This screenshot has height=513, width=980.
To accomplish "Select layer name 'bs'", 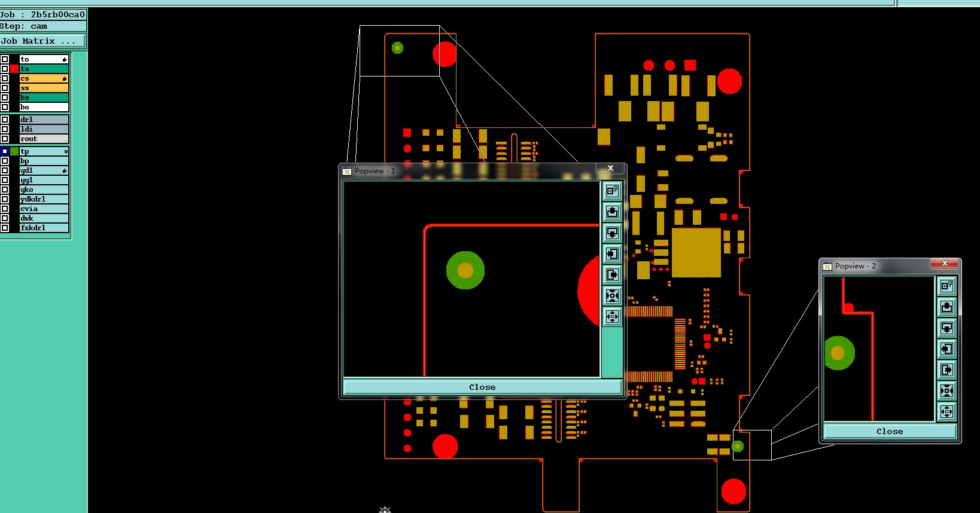I will pos(44,97).
